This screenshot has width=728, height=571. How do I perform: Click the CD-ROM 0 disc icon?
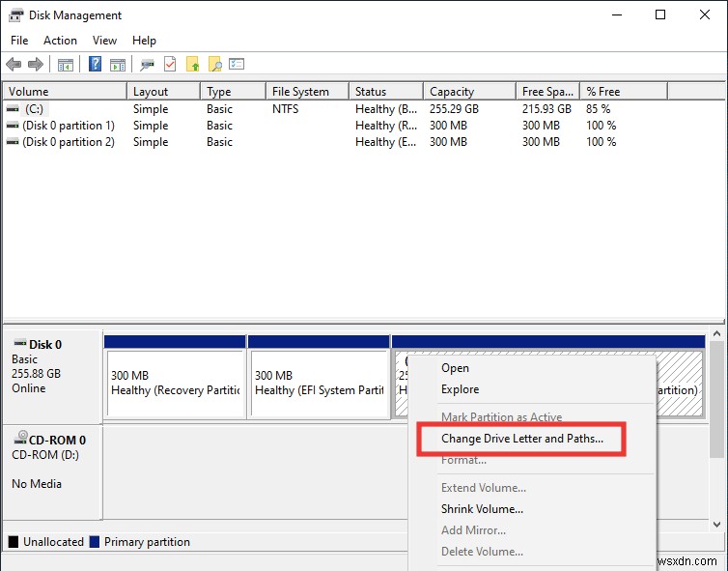coord(20,438)
